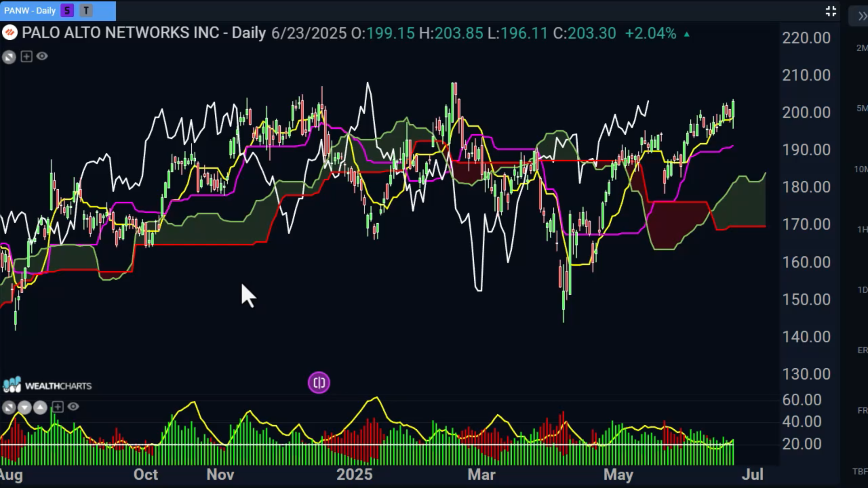Exit fullscreen using the collapse corners icon

tap(831, 11)
